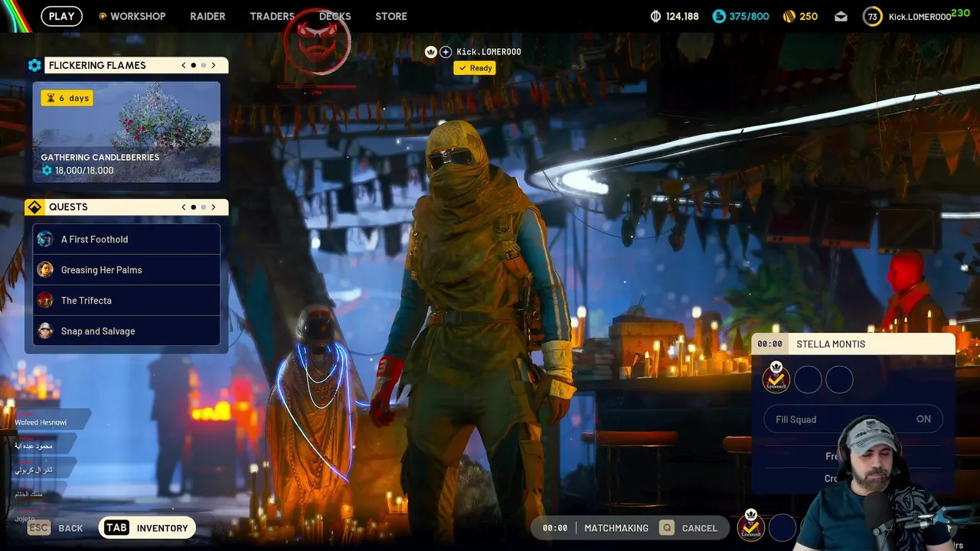Image resolution: width=980 pixels, height=551 pixels.
Task: Open the RAIDER menu
Action: point(207,16)
